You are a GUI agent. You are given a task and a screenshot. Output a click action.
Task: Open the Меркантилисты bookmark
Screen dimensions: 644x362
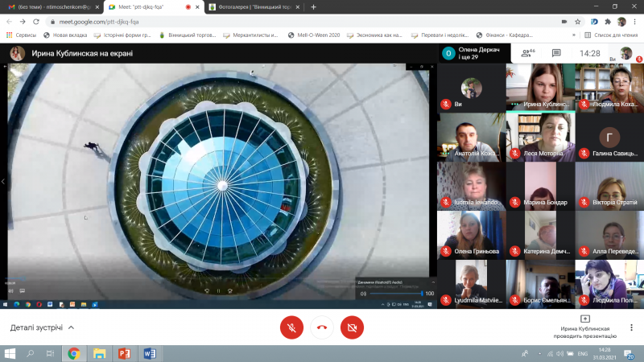(x=250, y=35)
